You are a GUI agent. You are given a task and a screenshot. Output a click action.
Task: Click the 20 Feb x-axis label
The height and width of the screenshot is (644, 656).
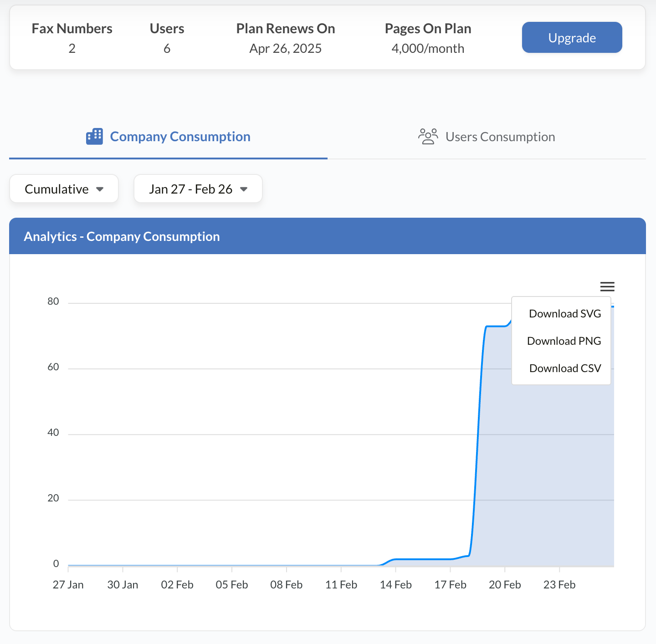(504, 585)
